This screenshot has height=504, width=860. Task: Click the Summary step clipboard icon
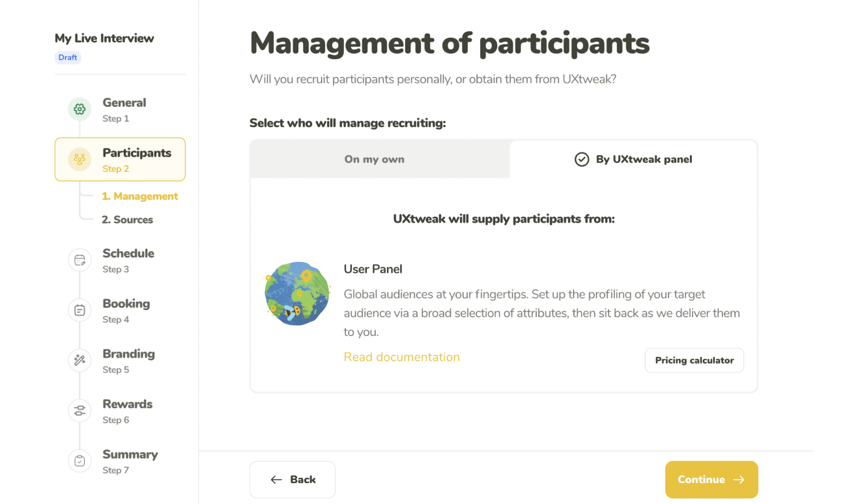[x=79, y=461]
